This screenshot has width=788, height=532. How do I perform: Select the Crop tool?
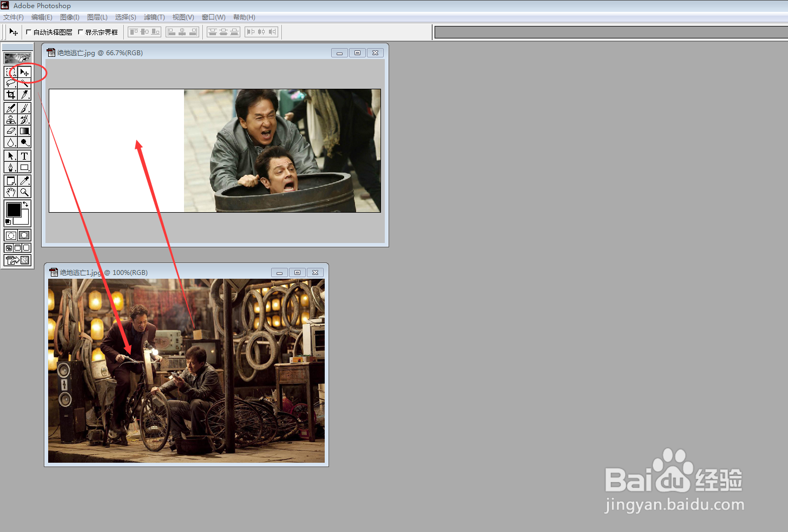pos(11,95)
